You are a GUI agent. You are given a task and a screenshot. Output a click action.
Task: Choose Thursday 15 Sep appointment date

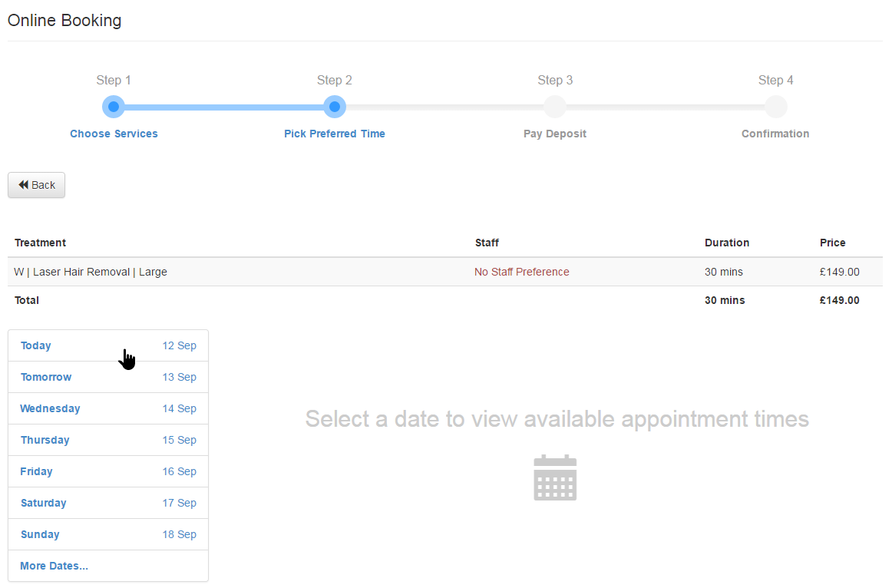click(108, 440)
